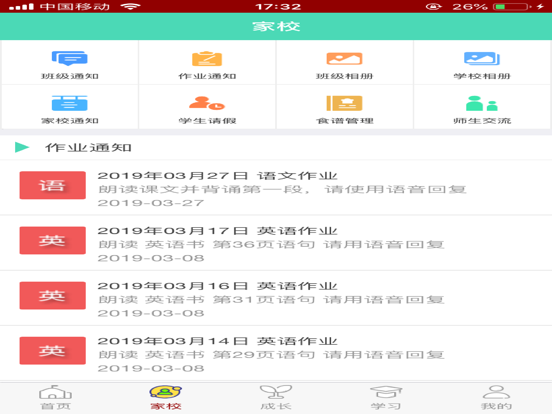Screen dimensions: 552x414
Task: Tap description mentioning 第36页语句
Action: tap(271, 244)
